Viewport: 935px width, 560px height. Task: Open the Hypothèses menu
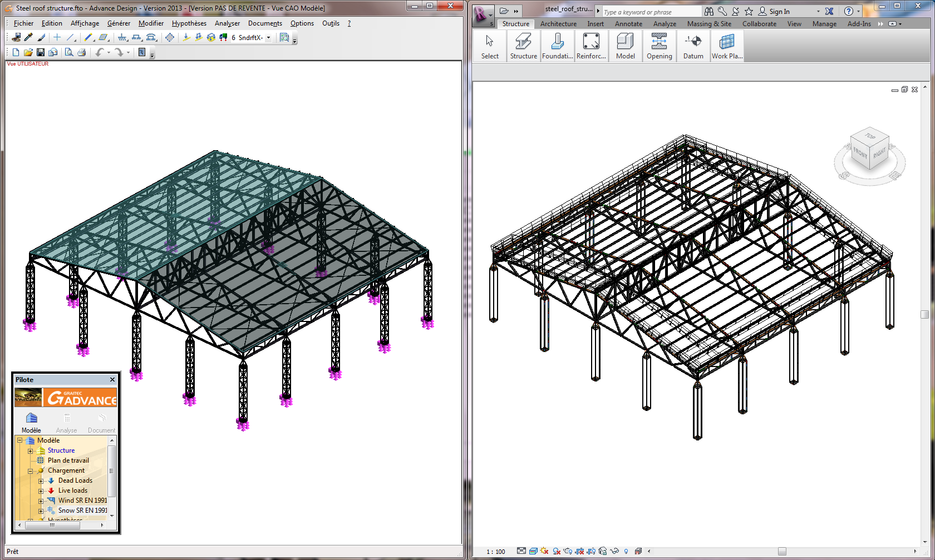[189, 23]
